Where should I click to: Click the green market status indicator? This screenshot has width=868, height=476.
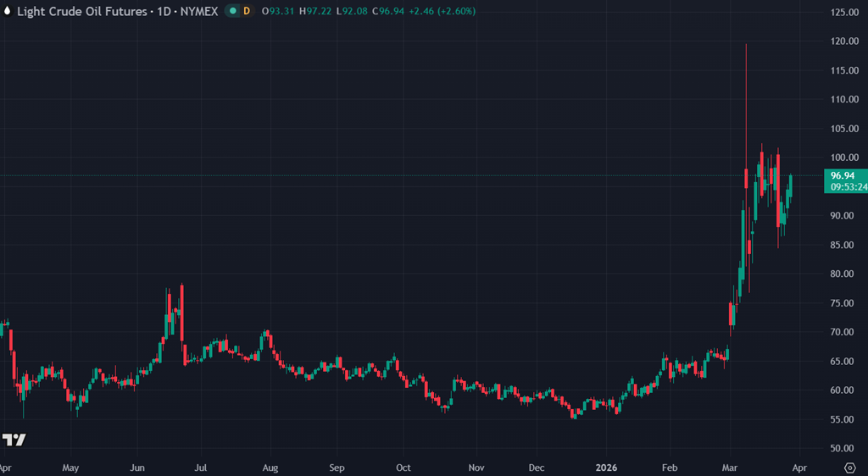[231, 11]
